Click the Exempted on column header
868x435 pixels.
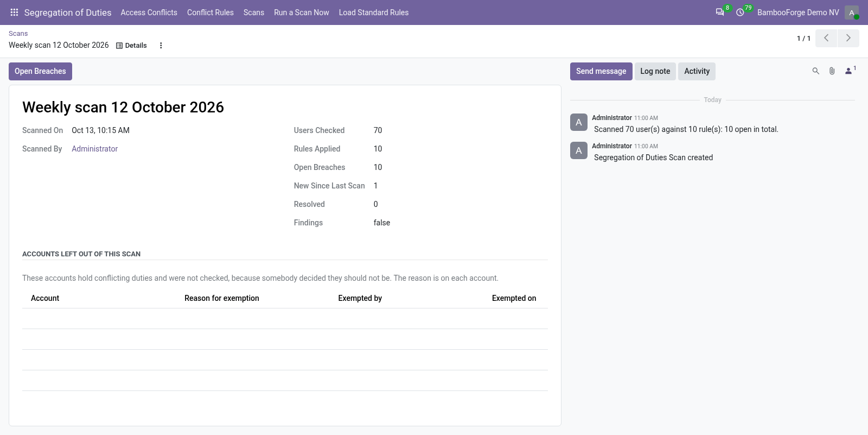coord(514,298)
